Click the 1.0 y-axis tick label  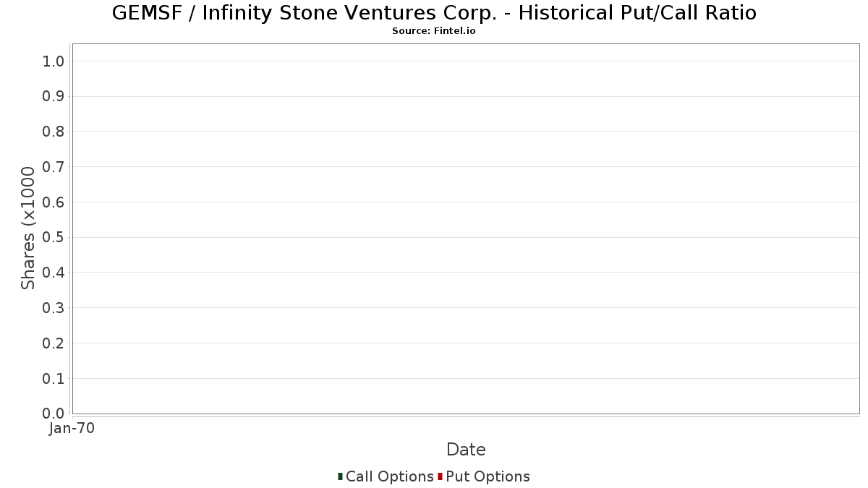(54, 61)
